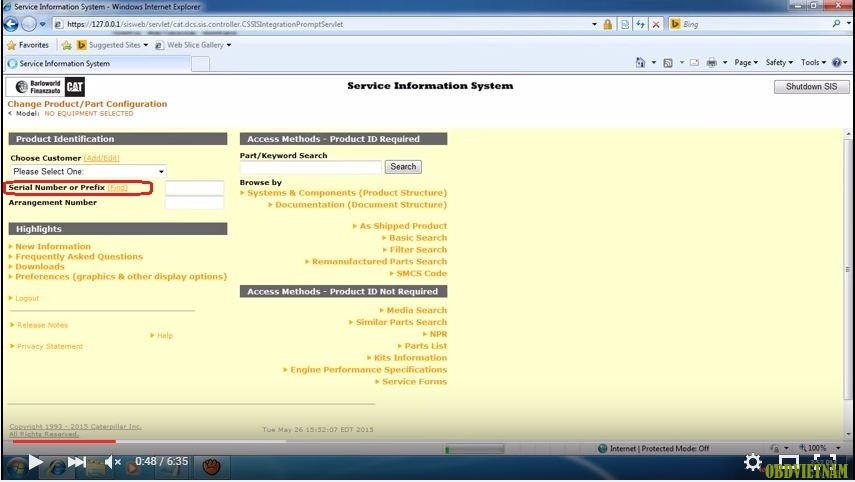Image resolution: width=855 pixels, height=482 pixels.
Task: Click the Favorites star icon
Action: pyautogui.click(x=12, y=45)
